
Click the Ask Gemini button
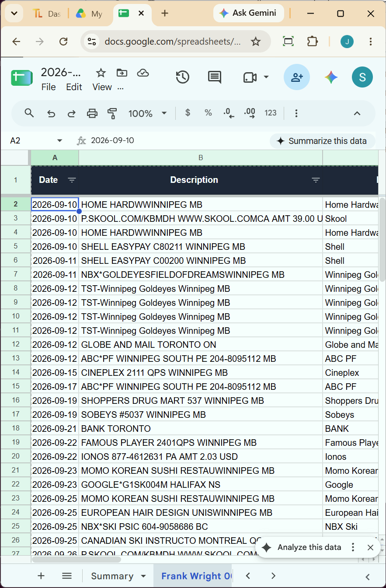point(248,13)
